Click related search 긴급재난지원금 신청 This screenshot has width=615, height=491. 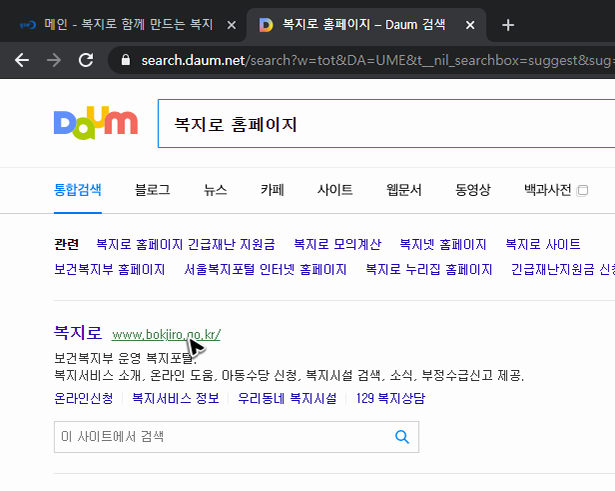click(563, 269)
